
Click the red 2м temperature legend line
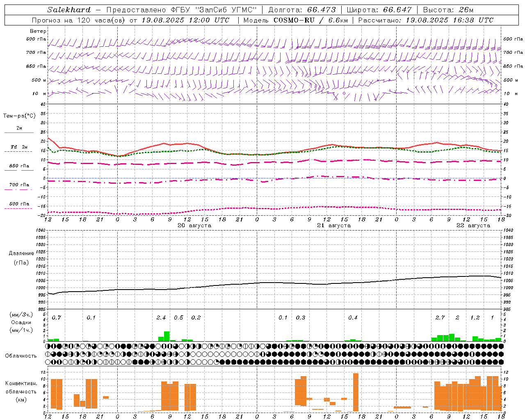click(19, 132)
